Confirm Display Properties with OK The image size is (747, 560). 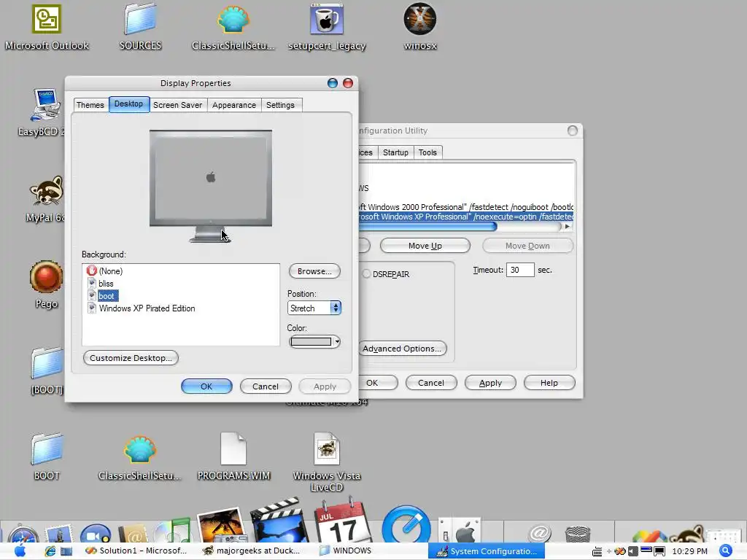point(206,386)
